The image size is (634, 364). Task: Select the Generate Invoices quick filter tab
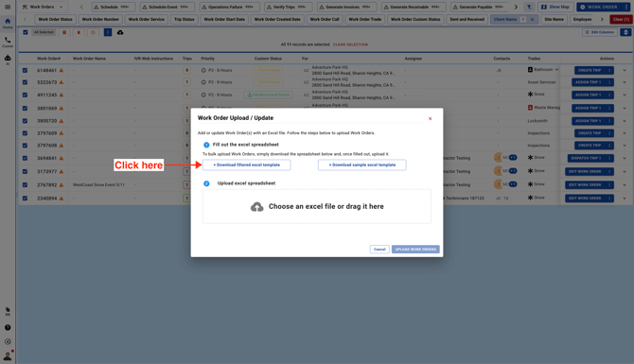tap(346, 7)
